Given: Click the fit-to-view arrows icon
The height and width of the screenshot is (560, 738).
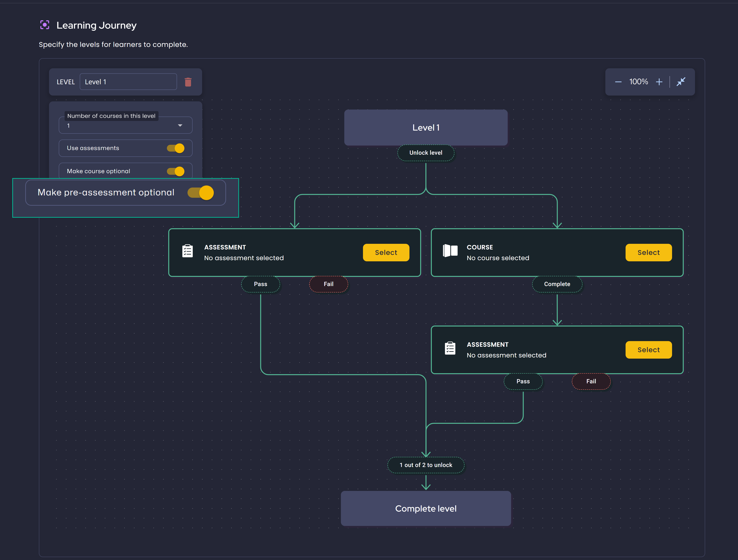Looking at the screenshot, I should tap(681, 81).
